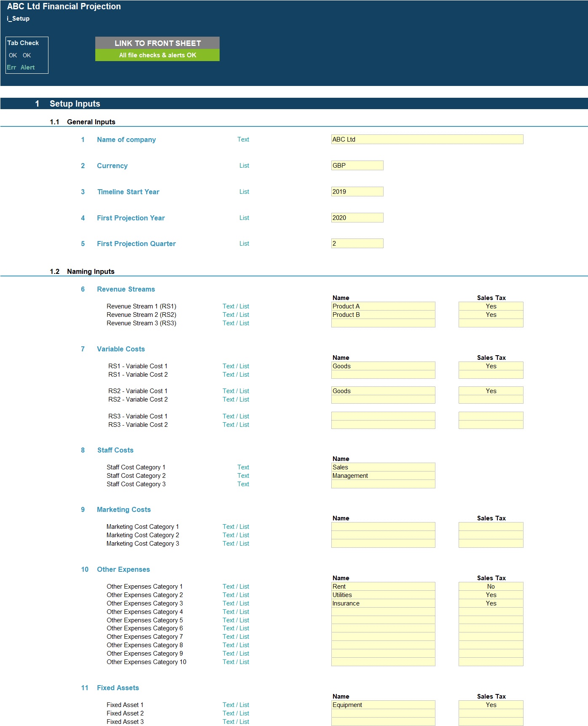Click the Sales Tax cell for Equipment

[x=491, y=705]
